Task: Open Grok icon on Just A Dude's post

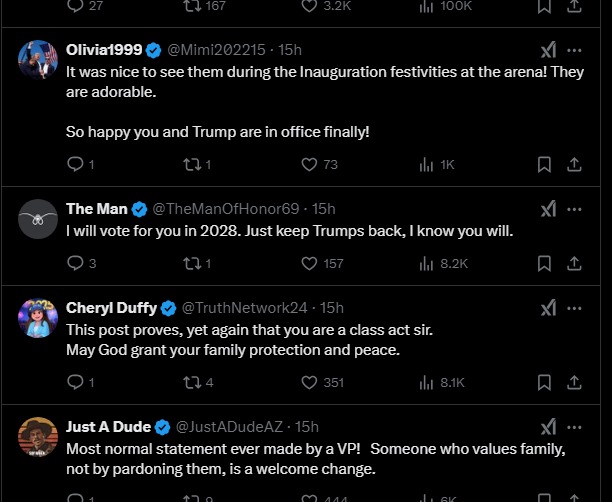Action: point(548,427)
